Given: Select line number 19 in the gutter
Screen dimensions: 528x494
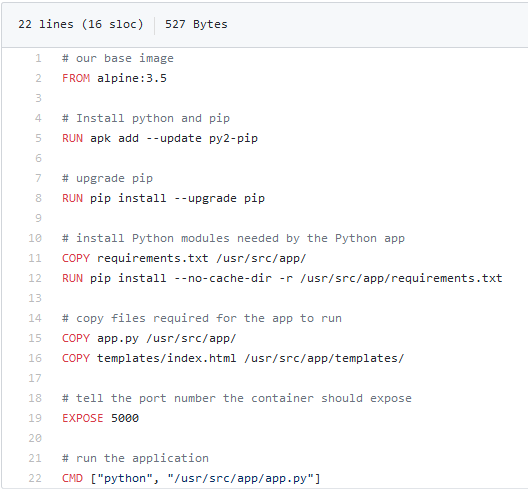Looking at the screenshot, I should 35,418.
